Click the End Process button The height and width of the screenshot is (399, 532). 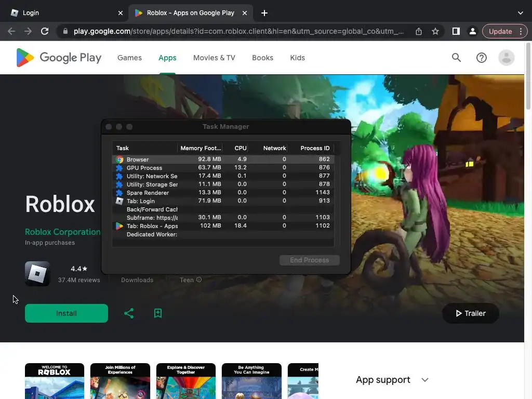(310, 260)
